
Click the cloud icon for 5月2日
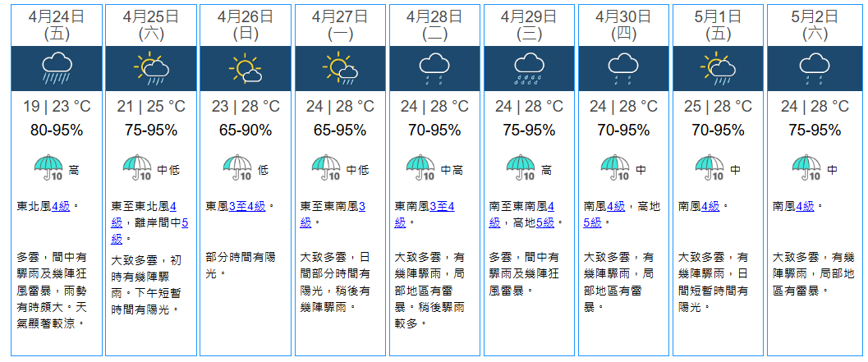pos(811,68)
